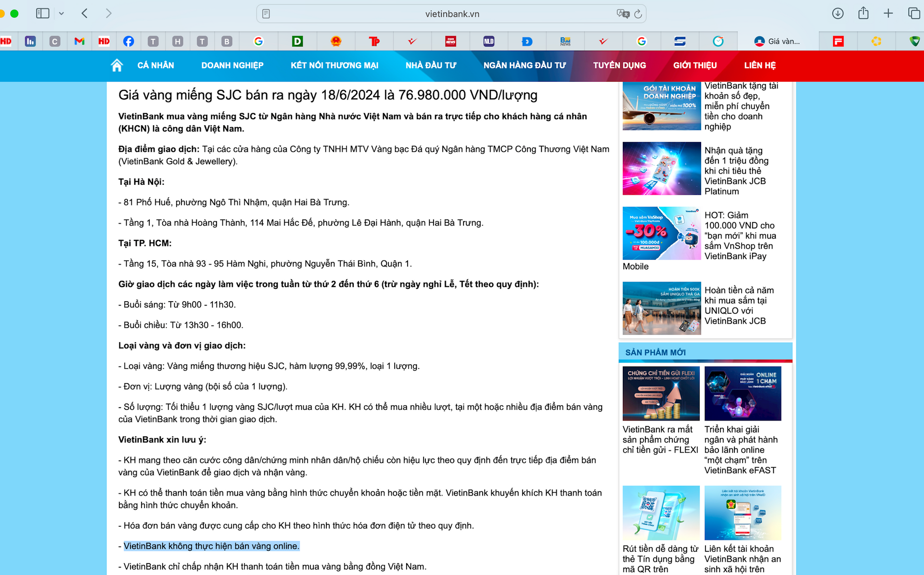Show tab overview
This screenshot has height=575, width=924.
tap(914, 13)
